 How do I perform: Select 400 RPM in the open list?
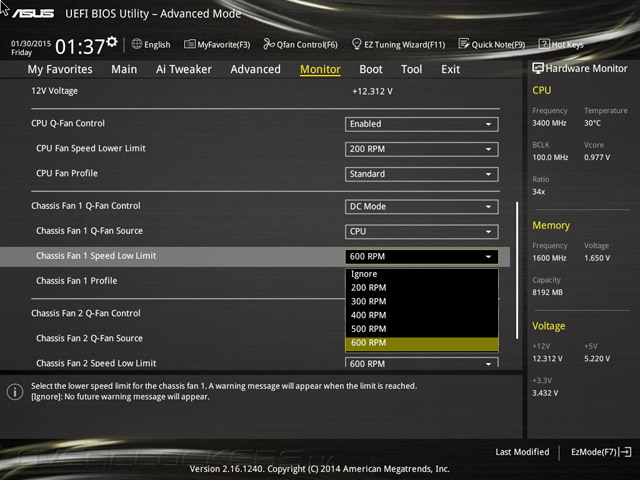pos(422,315)
